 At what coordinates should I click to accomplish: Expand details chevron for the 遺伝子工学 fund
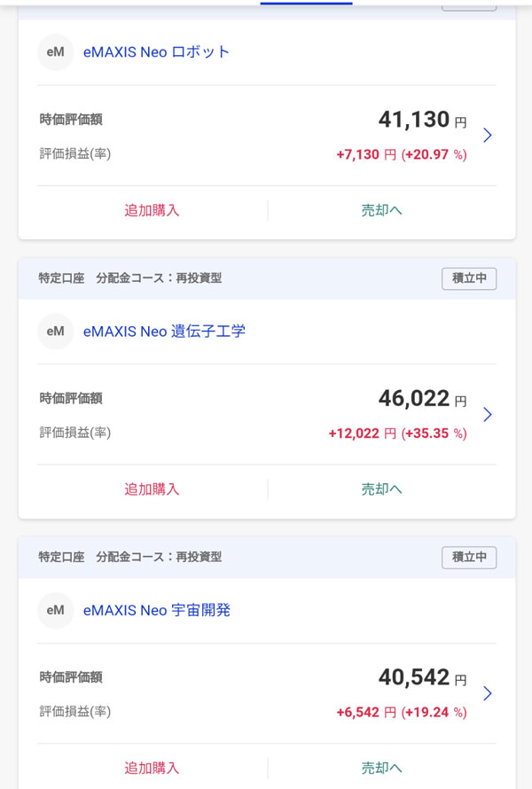487,415
